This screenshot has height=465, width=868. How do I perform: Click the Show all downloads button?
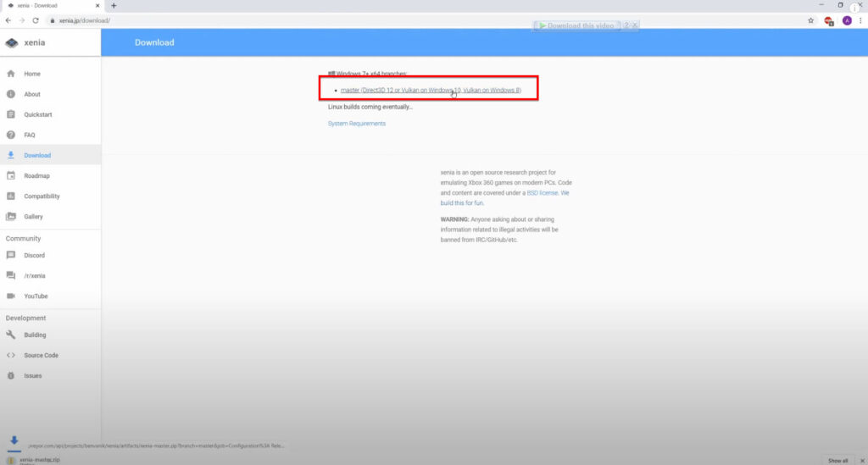(837, 460)
